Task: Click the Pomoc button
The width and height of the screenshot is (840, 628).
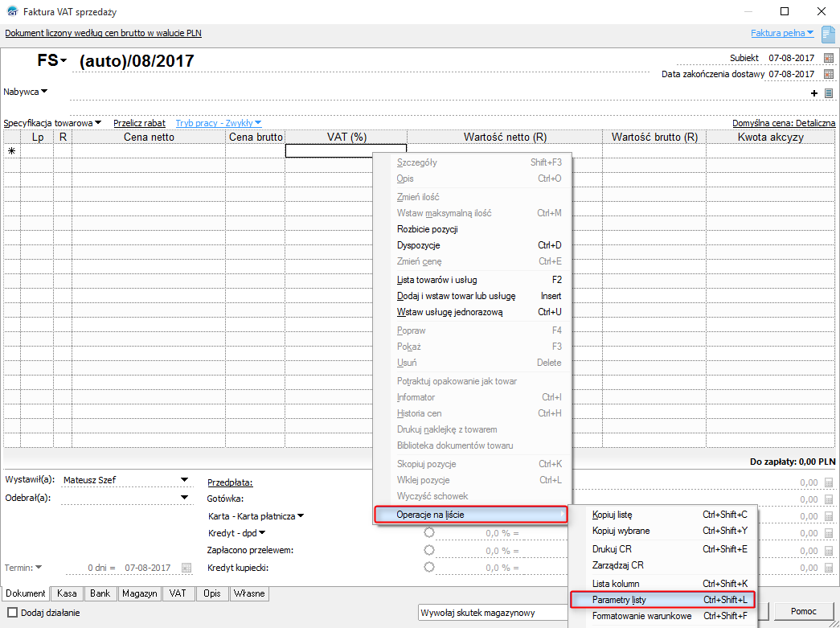Action: (x=804, y=611)
